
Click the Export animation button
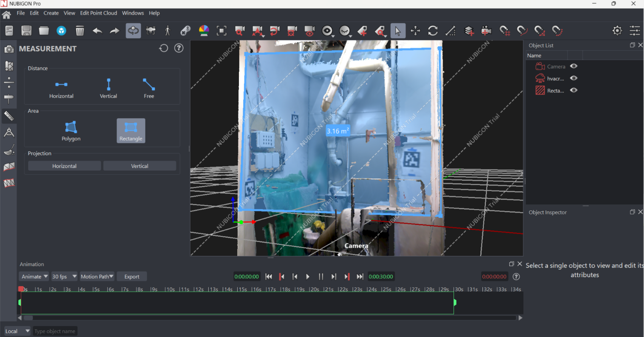[x=132, y=277]
